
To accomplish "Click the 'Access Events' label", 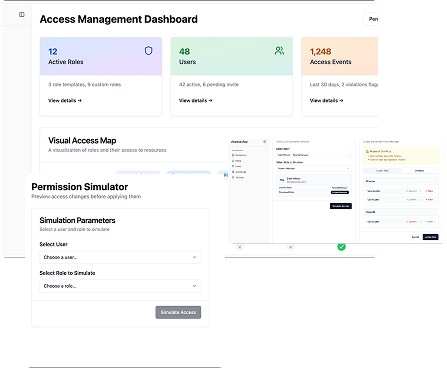I will click(x=330, y=62).
